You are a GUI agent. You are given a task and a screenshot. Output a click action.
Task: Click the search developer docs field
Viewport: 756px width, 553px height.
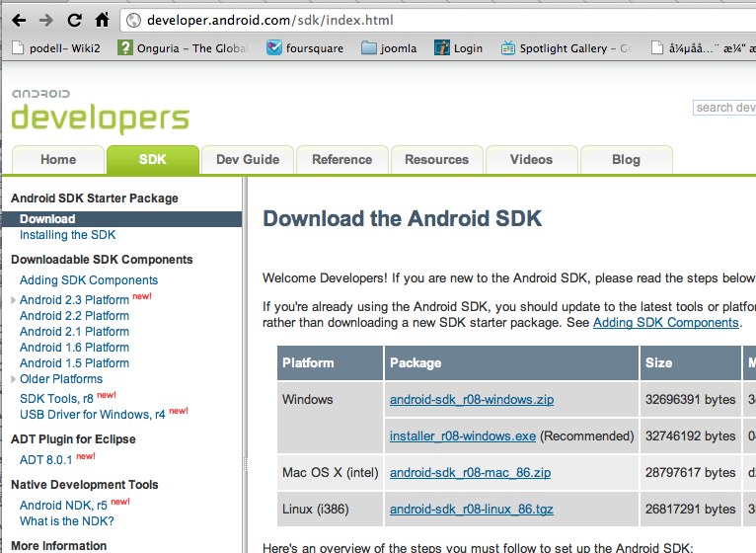[724, 108]
